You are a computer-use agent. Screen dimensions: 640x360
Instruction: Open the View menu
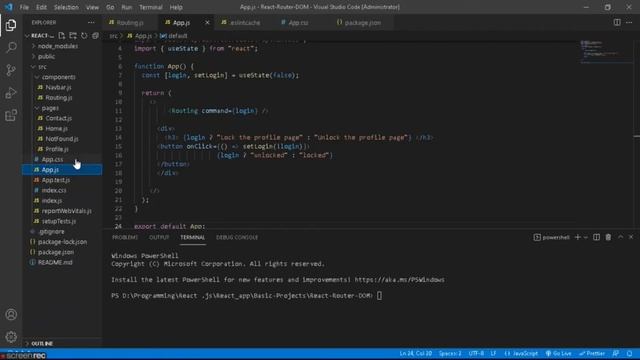coord(92,7)
